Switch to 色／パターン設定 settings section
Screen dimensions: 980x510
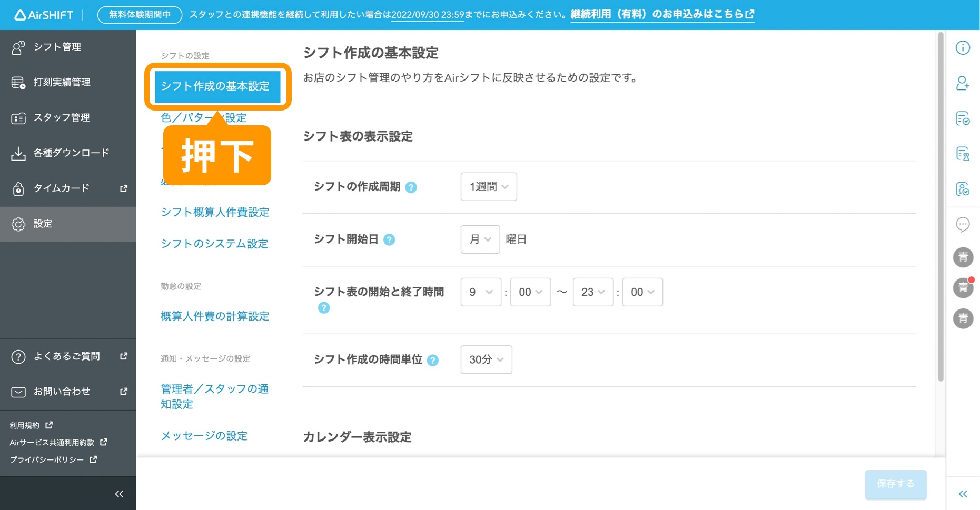(x=203, y=117)
